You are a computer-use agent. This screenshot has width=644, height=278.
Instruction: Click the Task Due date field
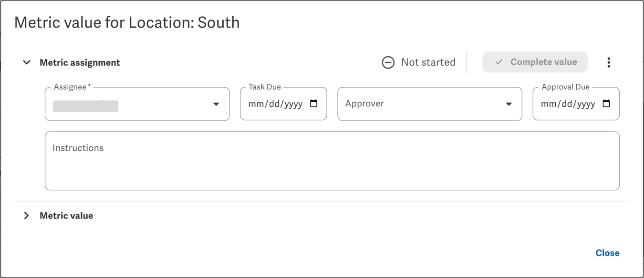point(283,103)
